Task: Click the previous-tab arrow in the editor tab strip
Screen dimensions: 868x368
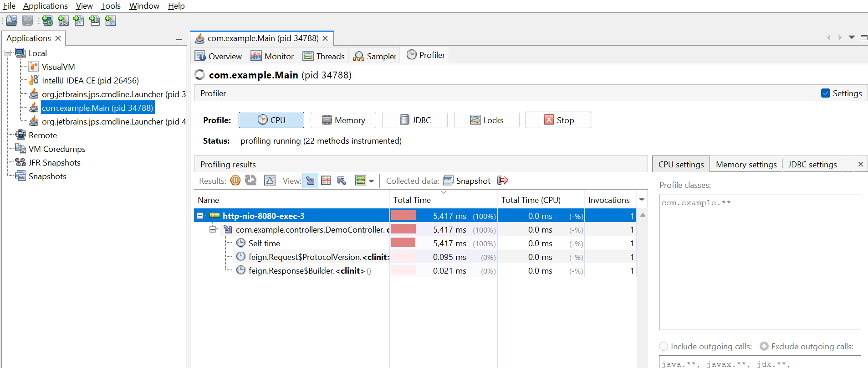Action: [829, 37]
